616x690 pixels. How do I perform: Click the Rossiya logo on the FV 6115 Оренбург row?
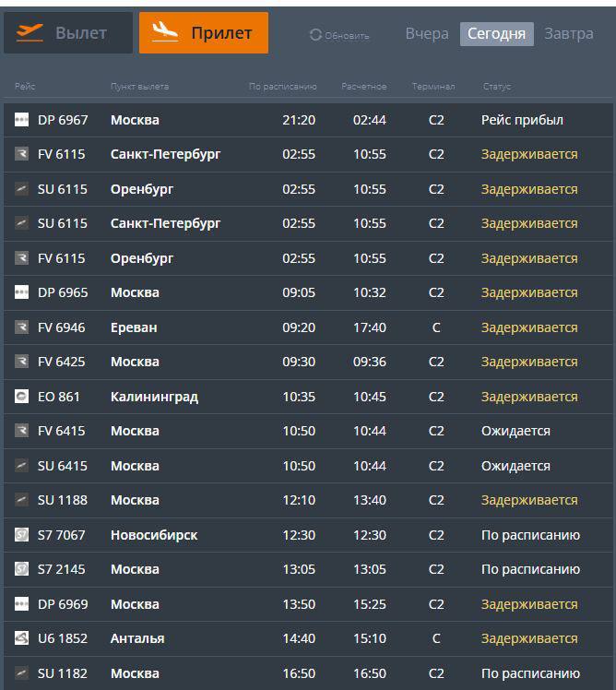(x=21, y=258)
